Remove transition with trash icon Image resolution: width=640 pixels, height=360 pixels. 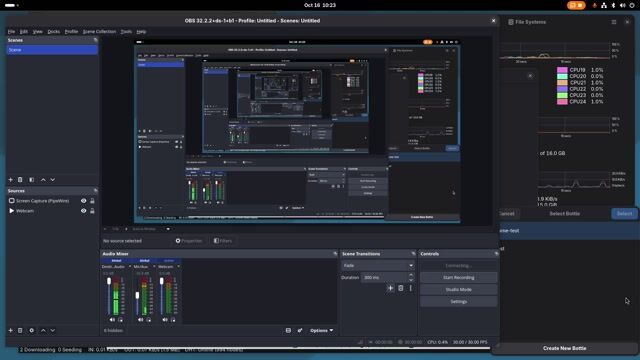pos(401,288)
